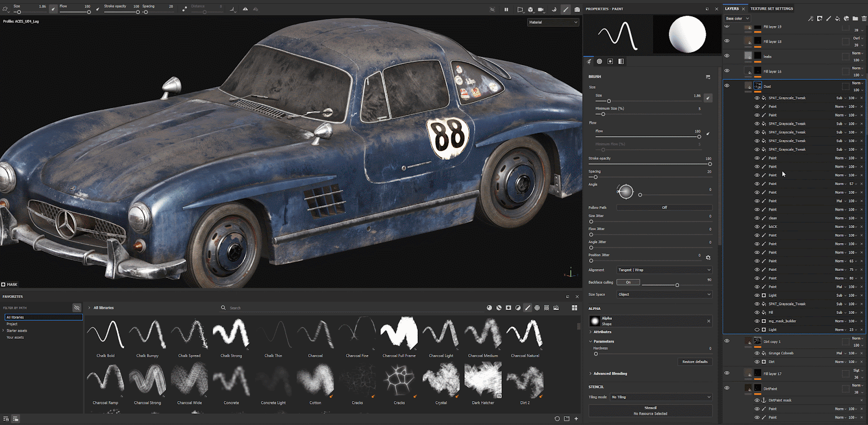Expand the Advanced Blending section
Viewport: 868px width, 425px height.
pyautogui.click(x=610, y=373)
